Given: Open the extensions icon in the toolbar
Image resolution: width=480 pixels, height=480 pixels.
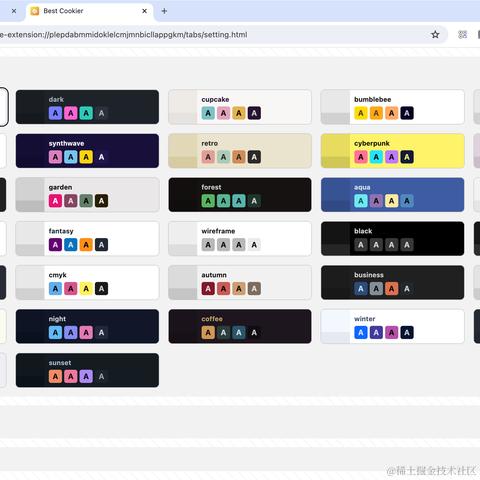Looking at the screenshot, I should 462,34.
